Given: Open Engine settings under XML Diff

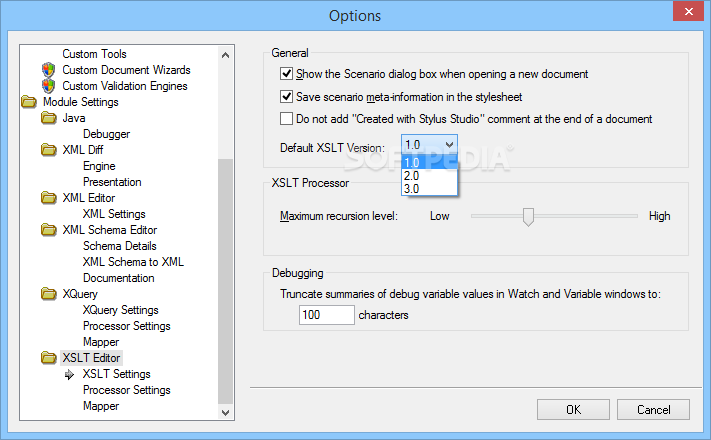Looking at the screenshot, I should click(99, 166).
